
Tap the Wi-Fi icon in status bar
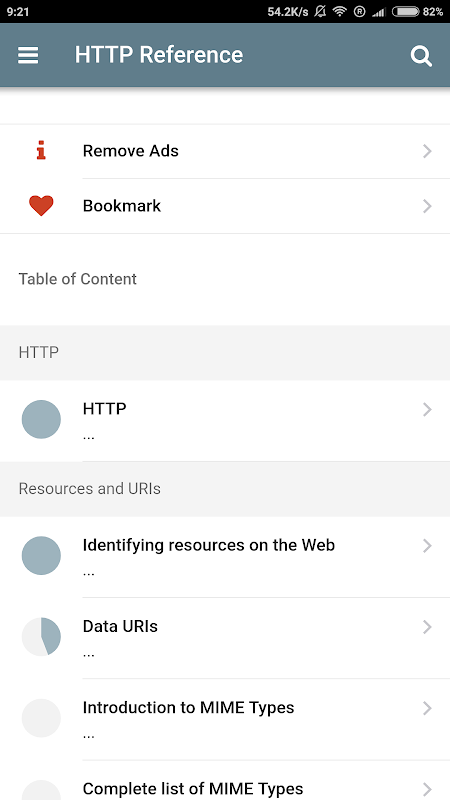point(339,11)
